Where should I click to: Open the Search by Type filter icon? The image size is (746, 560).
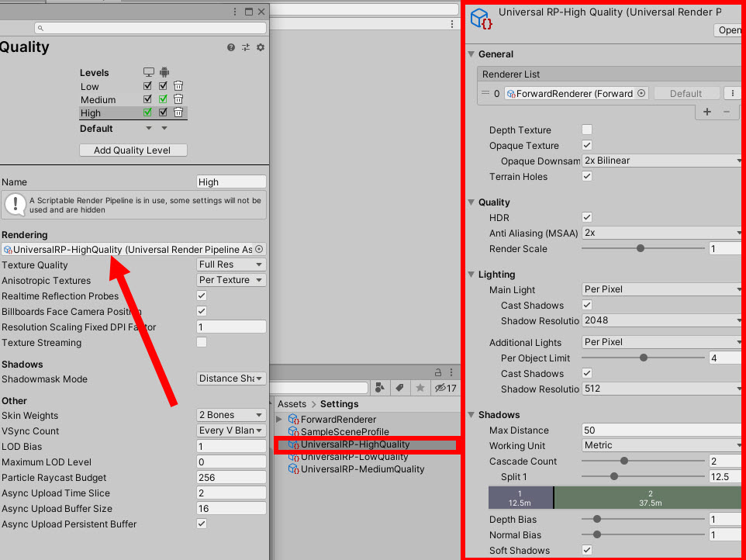[380, 388]
